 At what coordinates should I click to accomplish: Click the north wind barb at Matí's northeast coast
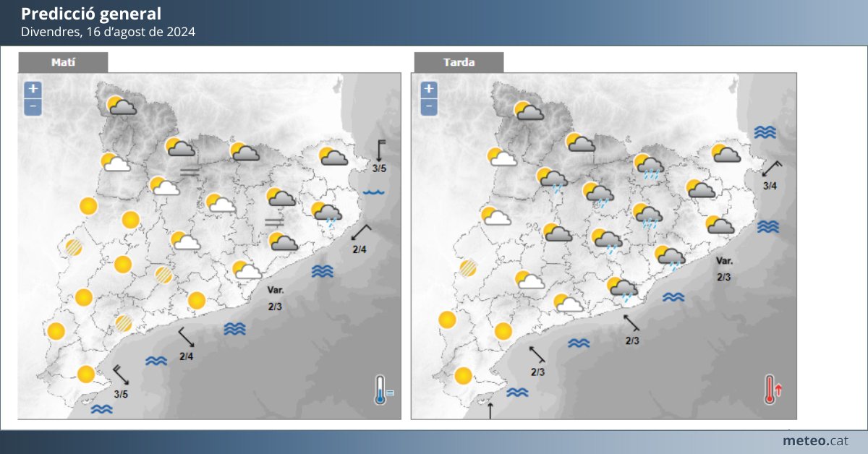click(380, 152)
